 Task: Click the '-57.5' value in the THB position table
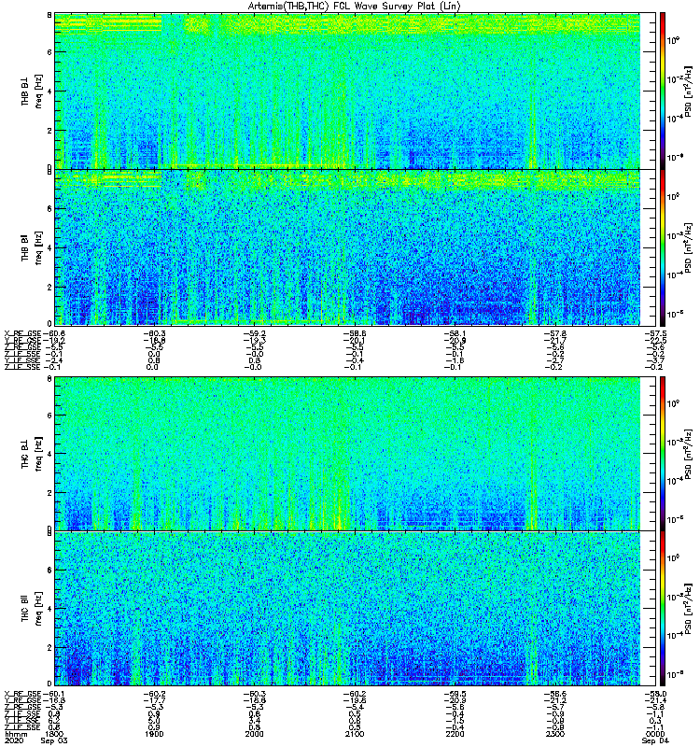[655, 333]
